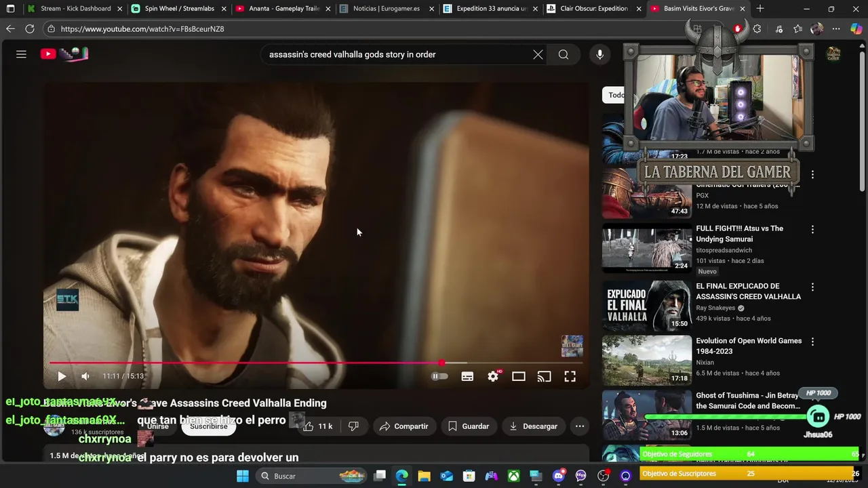Open Discord from the taskbar

coord(559,476)
